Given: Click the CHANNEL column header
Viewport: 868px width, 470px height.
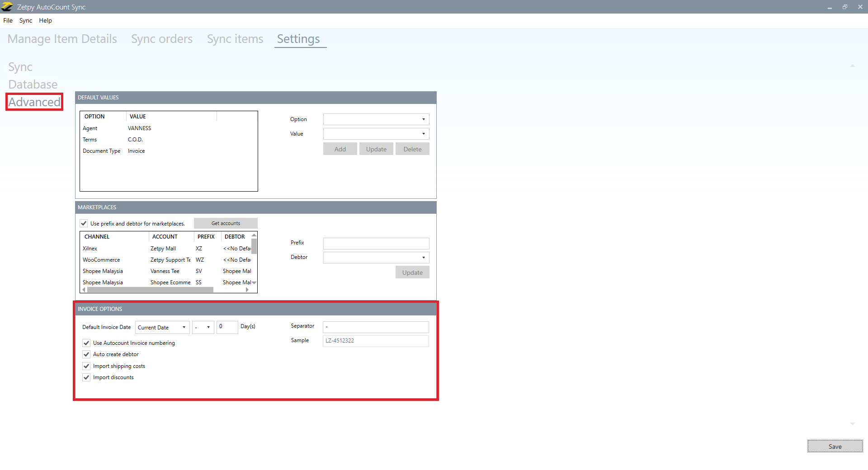Looking at the screenshot, I should coord(115,237).
